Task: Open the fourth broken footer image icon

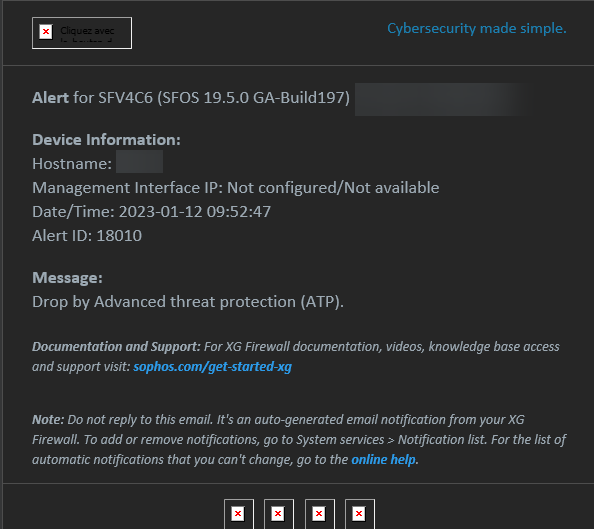Action: [x=360, y=514]
